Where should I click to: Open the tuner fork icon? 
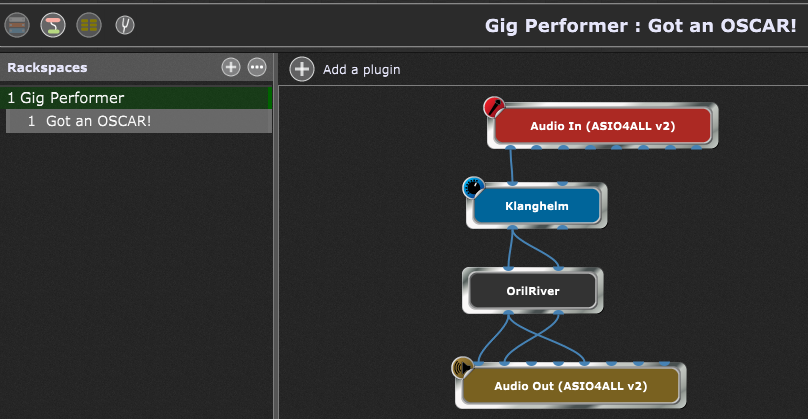pyautogui.click(x=125, y=25)
